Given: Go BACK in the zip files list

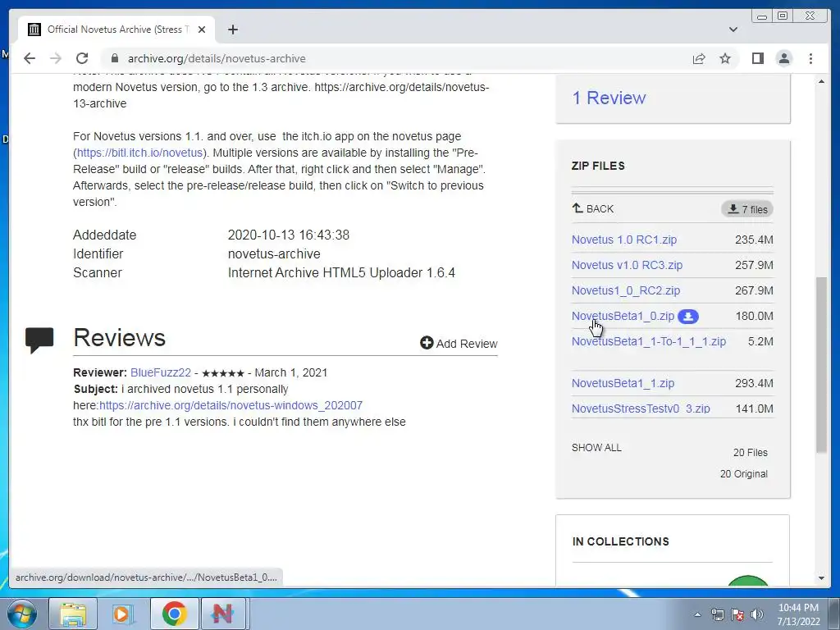Looking at the screenshot, I should click(592, 209).
